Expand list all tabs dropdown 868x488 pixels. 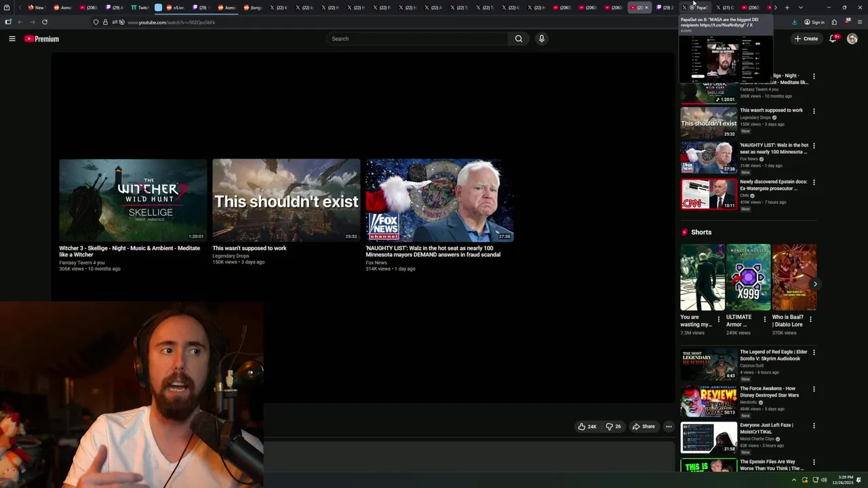801,7
